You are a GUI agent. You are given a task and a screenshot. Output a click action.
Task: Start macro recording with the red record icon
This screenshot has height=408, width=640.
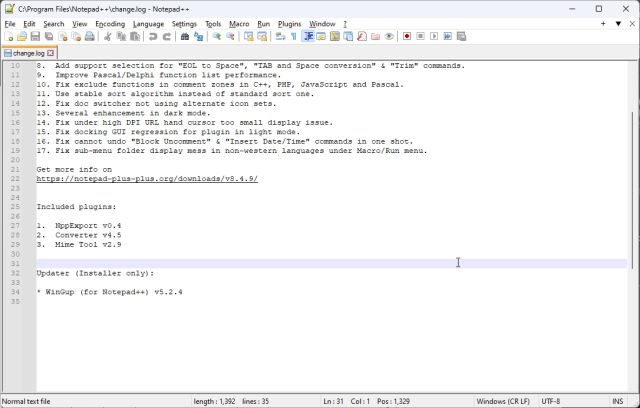407,37
